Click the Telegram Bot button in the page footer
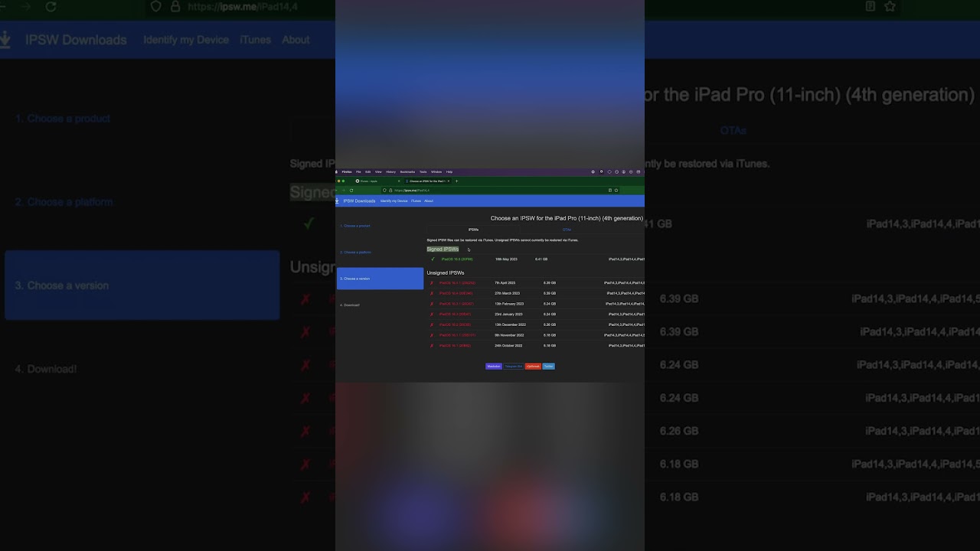The height and width of the screenshot is (551, 980). 513,367
